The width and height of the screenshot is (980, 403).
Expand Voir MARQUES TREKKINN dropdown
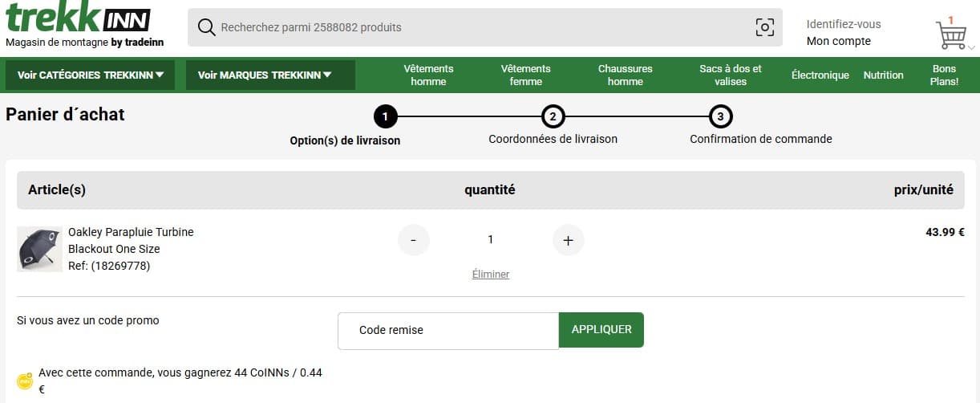point(270,75)
